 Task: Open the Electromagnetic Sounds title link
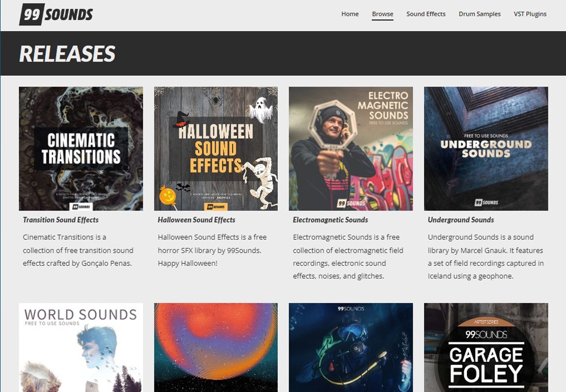tap(331, 219)
